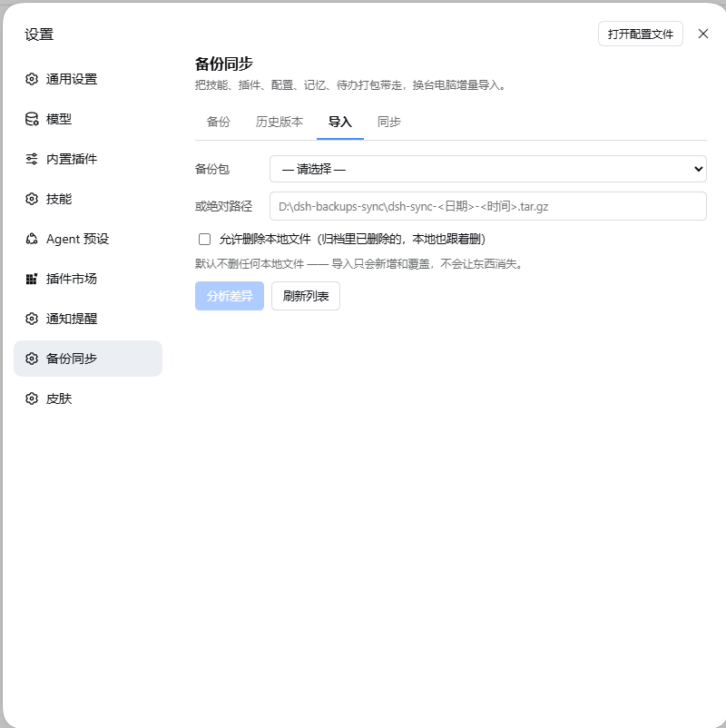Click the gear icon beside 技能
The width and height of the screenshot is (726, 728).
(32, 199)
